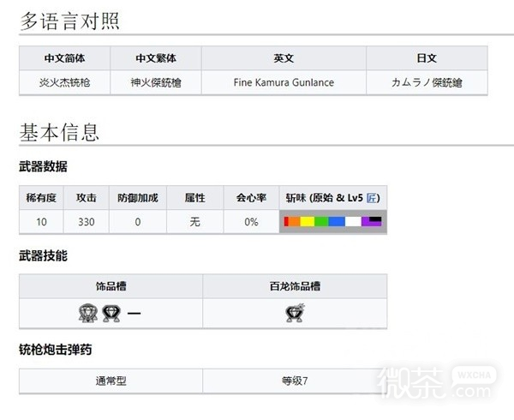This screenshot has height=420, width=514.
Task: Click the 中文繁体 column header
Action: pyautogui.click(x=156, y=58)
